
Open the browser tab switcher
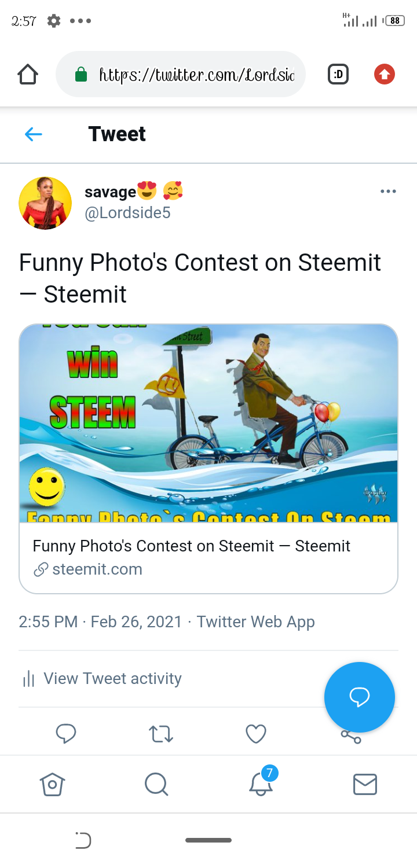338,74
